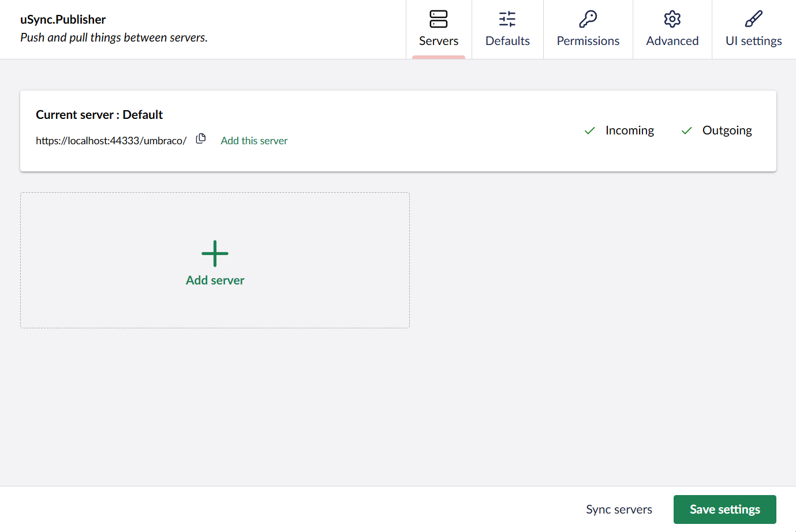Click the Incoming status checkmark icon

(589, 130)
